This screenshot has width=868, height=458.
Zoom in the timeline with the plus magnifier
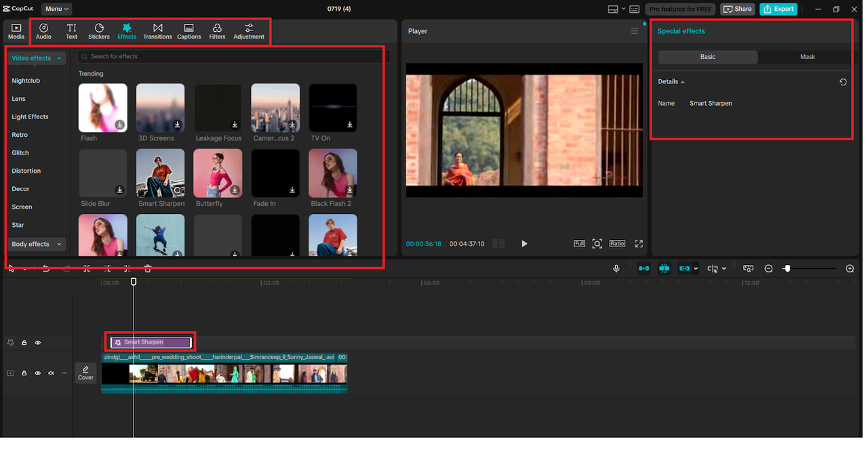850,269
